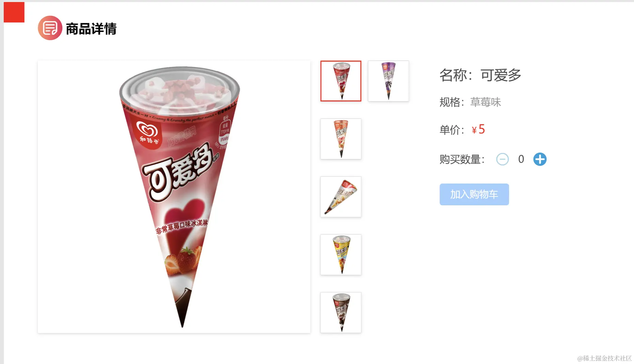634x364 pixels.
Task: Click the large strawberry cone product image
Action: 174,197
